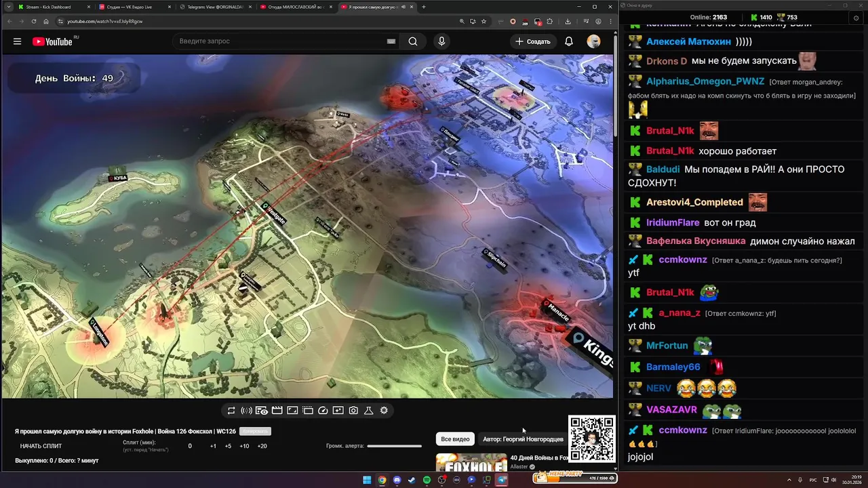Adjust the Громк. алерта volume slider

click(394, 446)
